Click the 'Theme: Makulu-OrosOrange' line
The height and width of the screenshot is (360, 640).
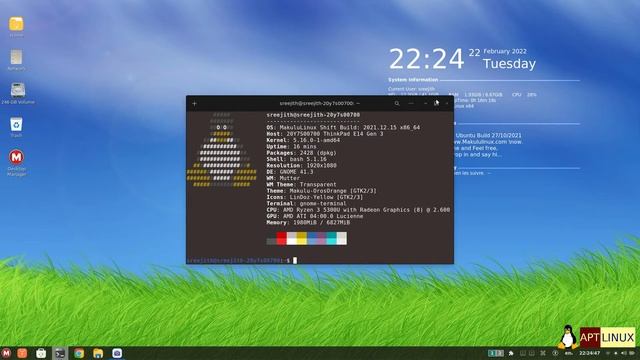(322, 191)
